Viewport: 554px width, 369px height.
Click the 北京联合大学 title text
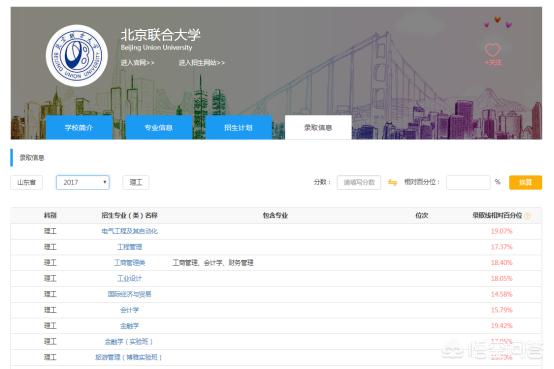coord(161,35)
